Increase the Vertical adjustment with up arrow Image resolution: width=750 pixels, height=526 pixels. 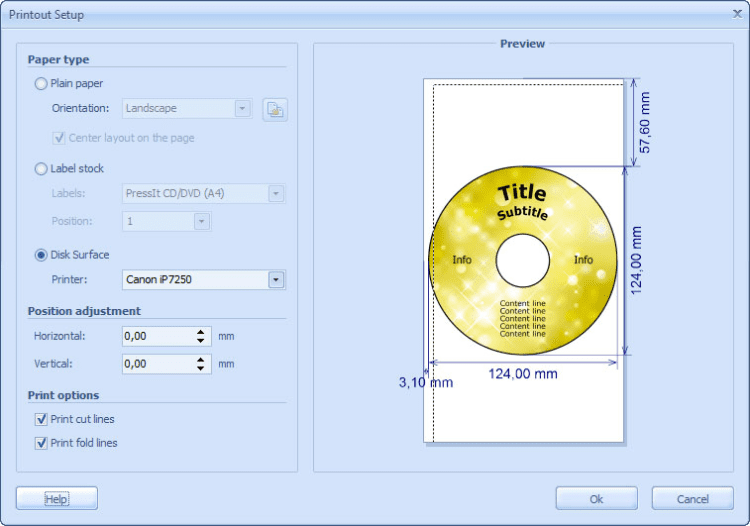201,359
